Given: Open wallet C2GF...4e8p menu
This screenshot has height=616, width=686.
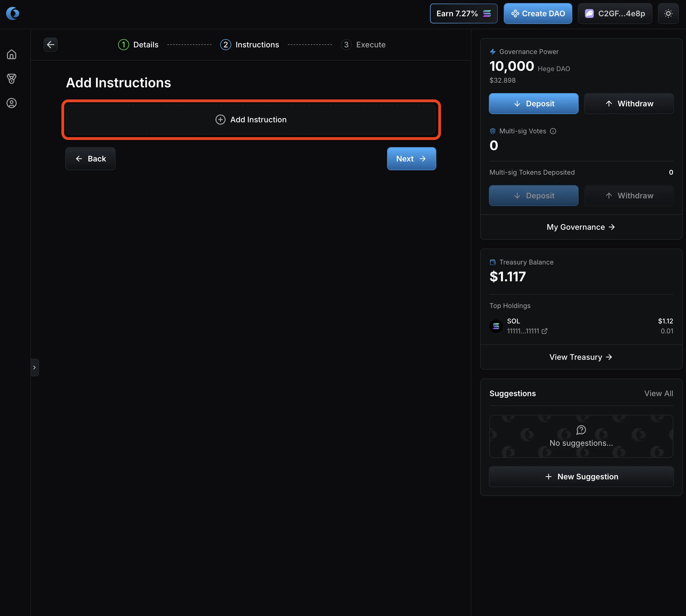Looking at the screenshot, I should [x=615, y=13].
